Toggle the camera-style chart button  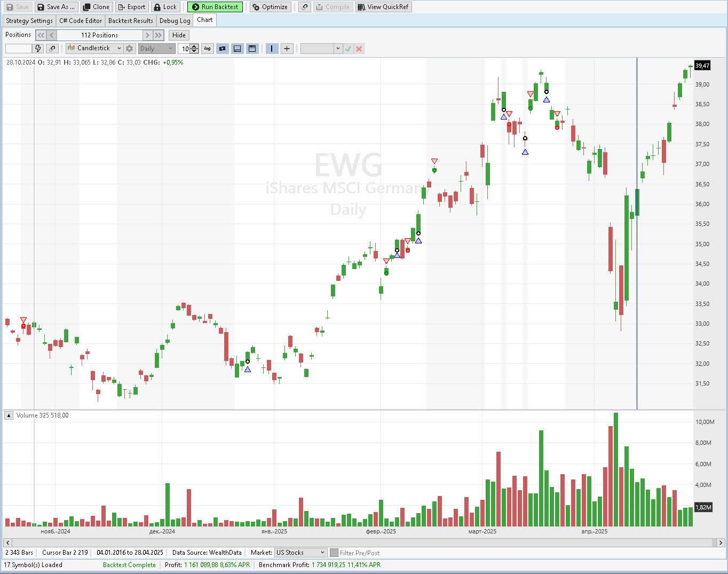click(223, 49)
